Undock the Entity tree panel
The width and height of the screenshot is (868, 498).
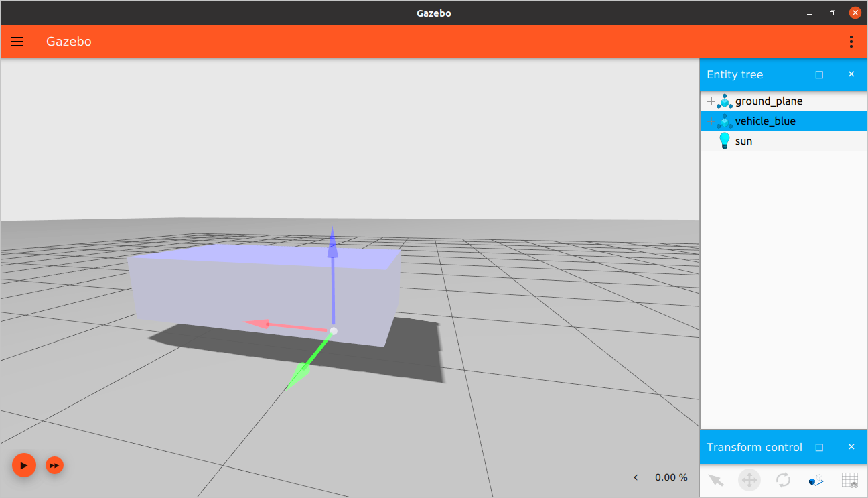pyautogui.click(x=819, y=74)
